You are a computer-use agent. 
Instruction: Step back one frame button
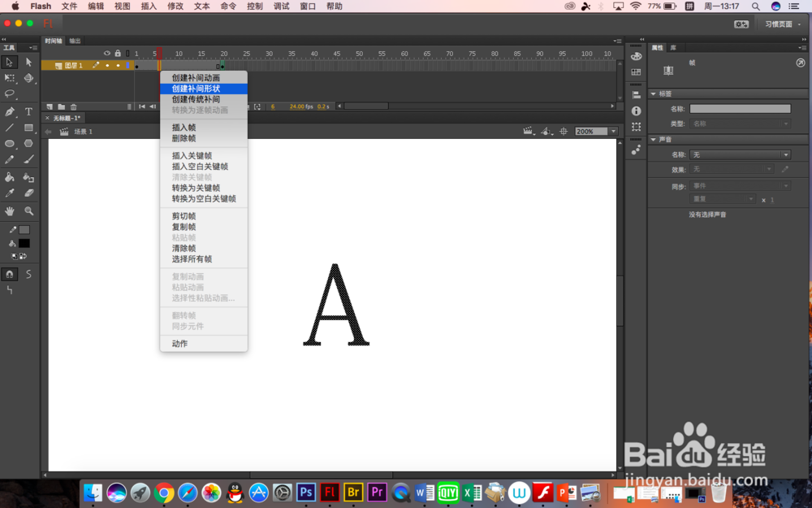coord(153,106)
